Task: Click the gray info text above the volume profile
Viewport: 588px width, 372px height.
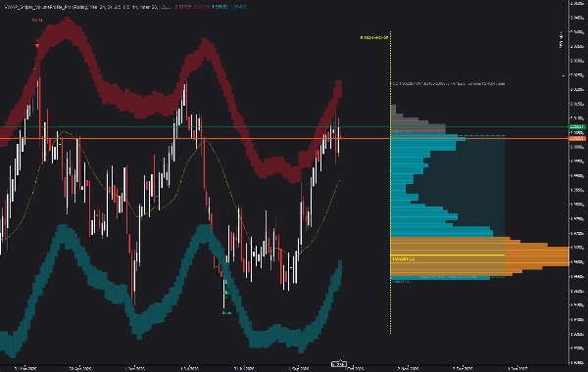Action: pyautogui.click(x=449, y=84)
